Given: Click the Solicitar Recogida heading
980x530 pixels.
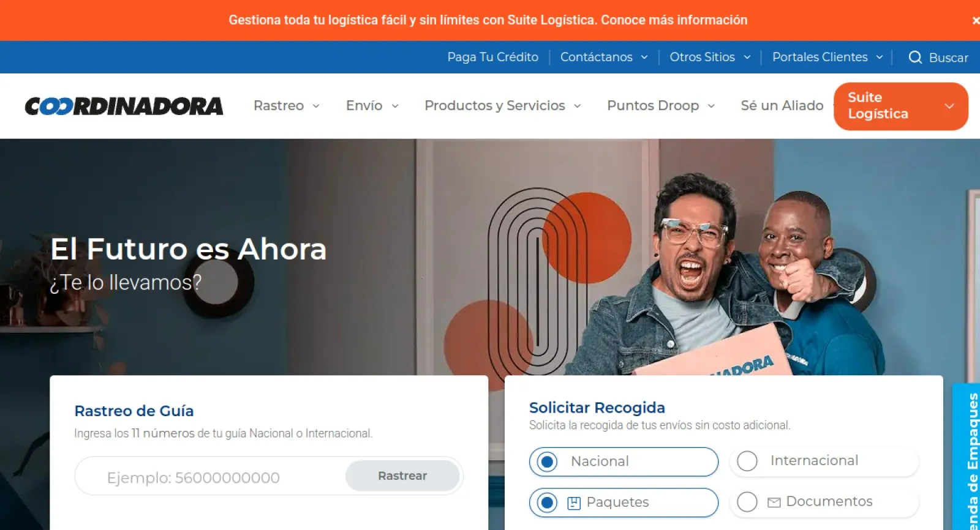Looking at the screenshot, I should tap(597, 408).
